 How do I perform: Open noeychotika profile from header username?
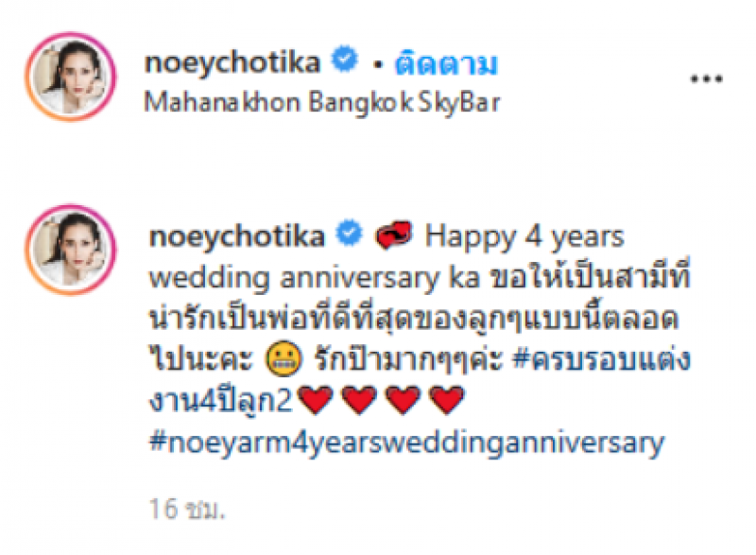click(x=232, y=63)
